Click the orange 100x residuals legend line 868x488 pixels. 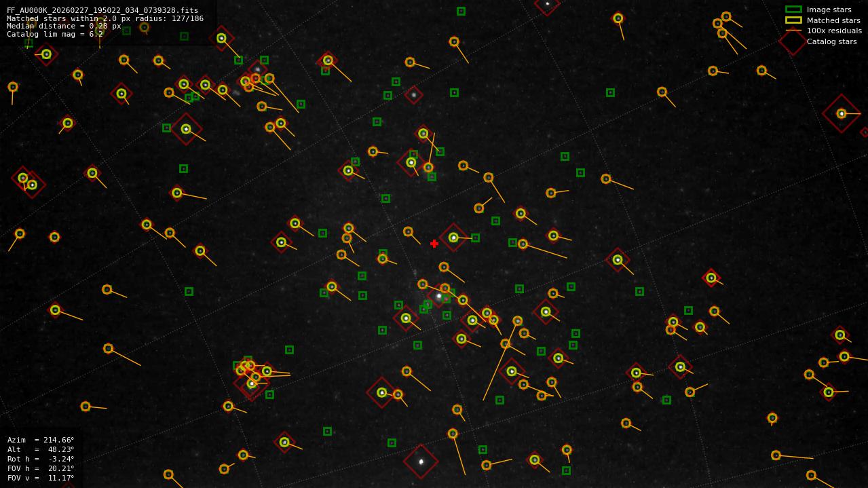[793, 31]
